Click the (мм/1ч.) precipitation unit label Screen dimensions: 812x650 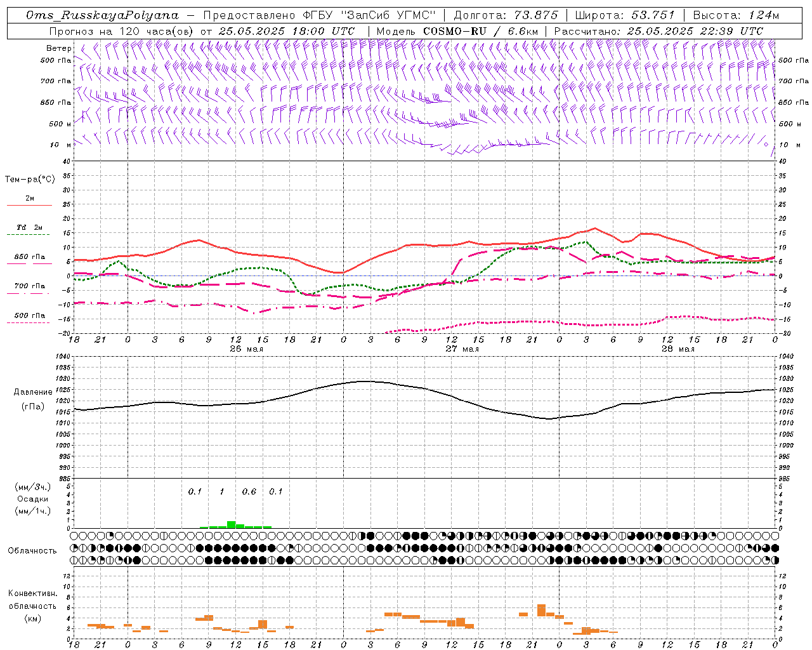[33, 511]
